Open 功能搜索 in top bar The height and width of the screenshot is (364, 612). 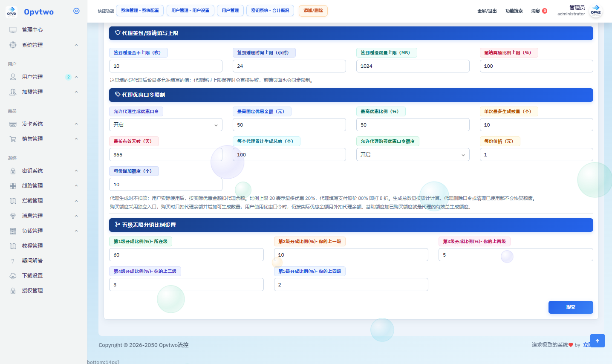(x=514, y=11)
